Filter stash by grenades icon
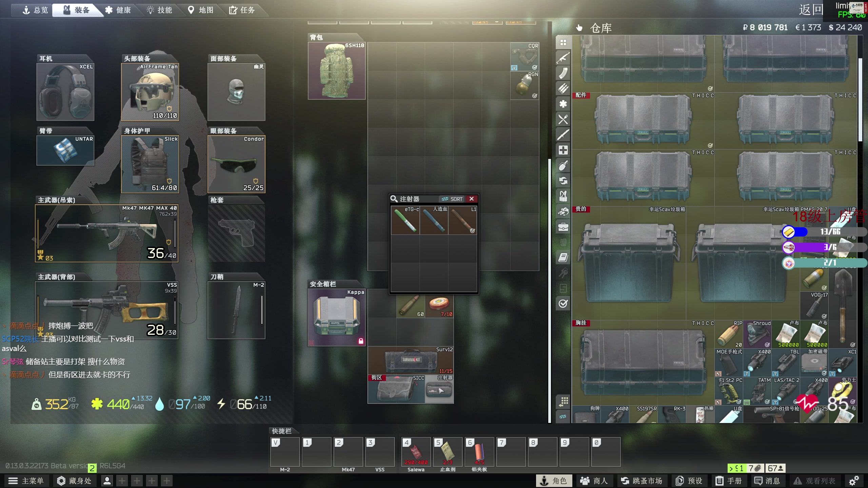The width and height of the screenshot is (868, 488). point(563,165)
